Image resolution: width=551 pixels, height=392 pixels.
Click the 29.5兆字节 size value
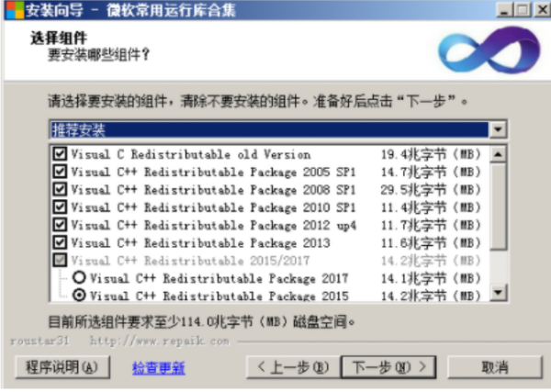click(431, 190)
